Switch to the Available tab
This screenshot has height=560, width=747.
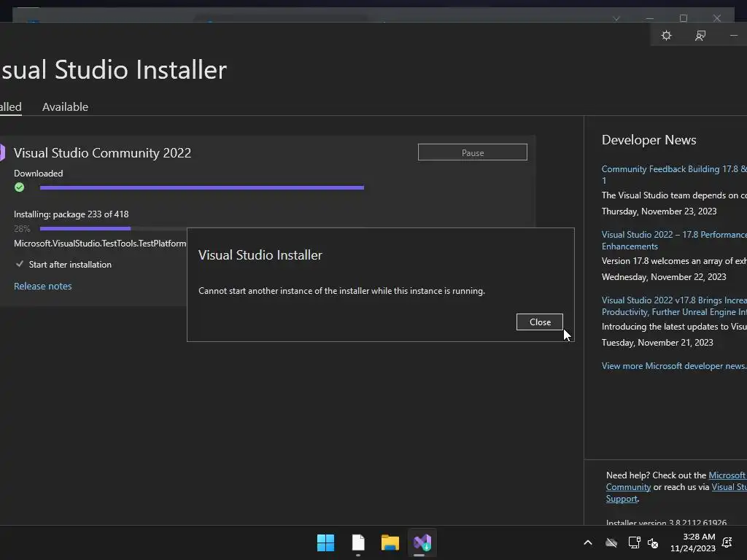[x=65, y=106]
